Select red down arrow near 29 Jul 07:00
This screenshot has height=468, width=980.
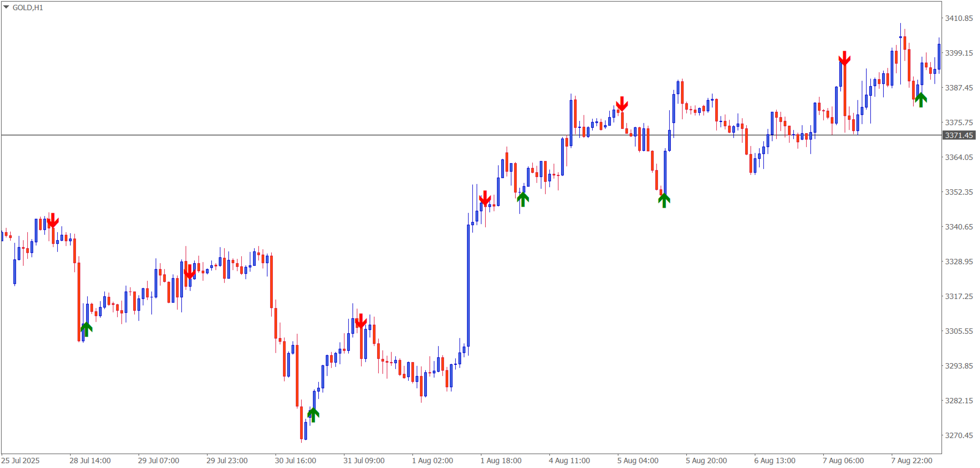pyautogui.click(x=189, y=272)
